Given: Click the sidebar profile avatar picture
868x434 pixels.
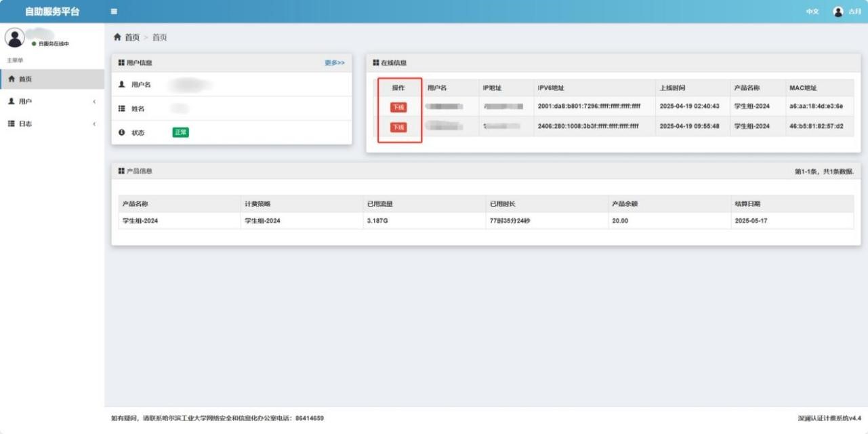Looking at the screenshot, I should click(16, 39).
